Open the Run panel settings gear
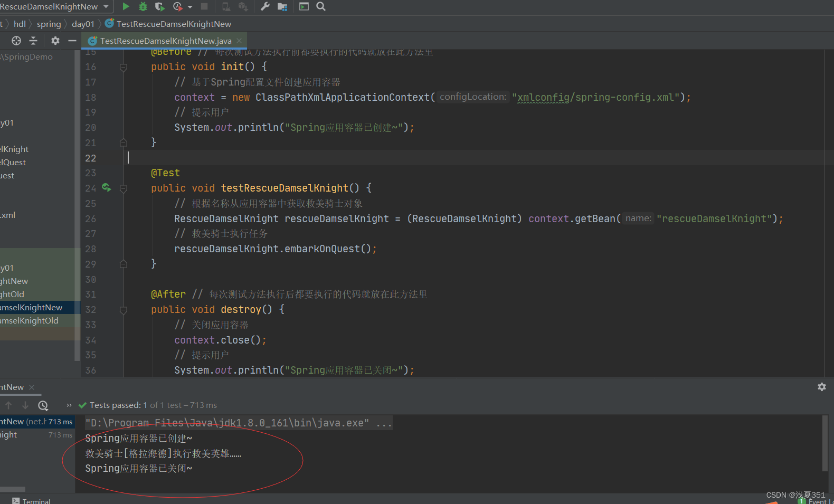This screenshot has width=834, height=504. 822,387
